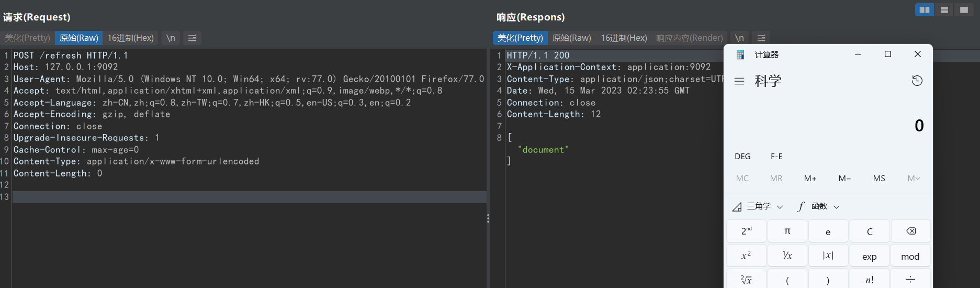Click the User-Agent header line in request
The image size is (980, 288).
tap(249, 79)
